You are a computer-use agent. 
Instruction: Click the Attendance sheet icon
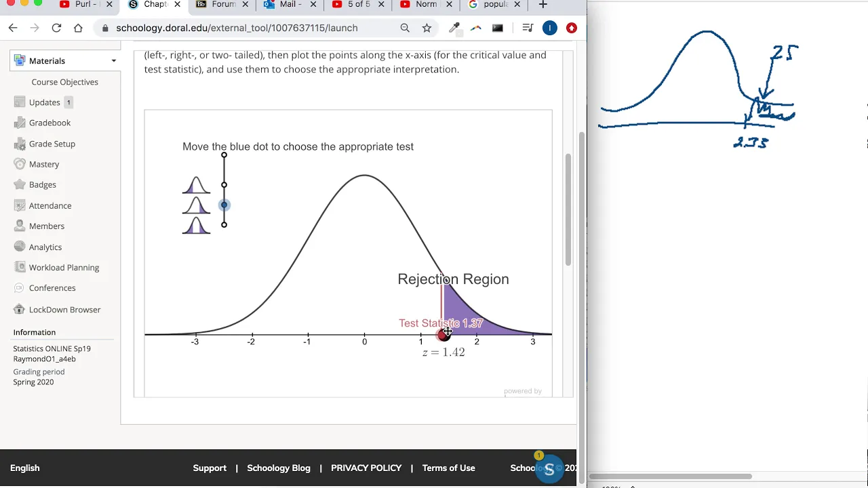(20, 205)
